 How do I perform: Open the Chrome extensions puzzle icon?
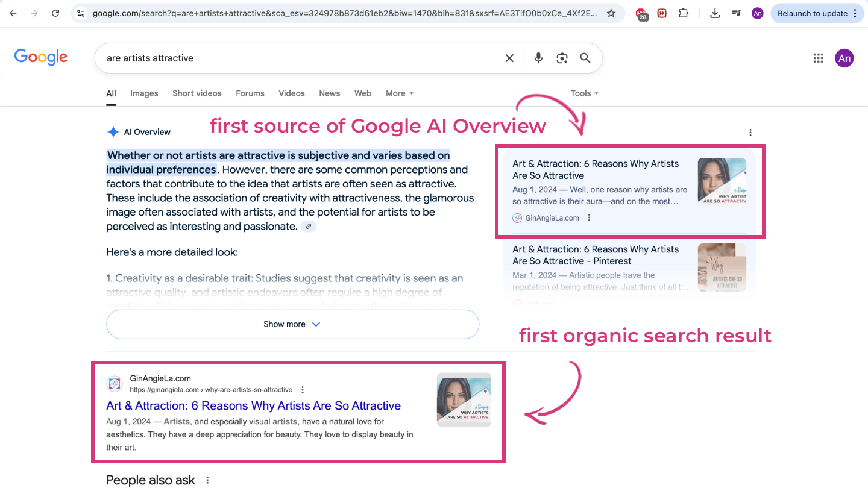tap(684, 13)
